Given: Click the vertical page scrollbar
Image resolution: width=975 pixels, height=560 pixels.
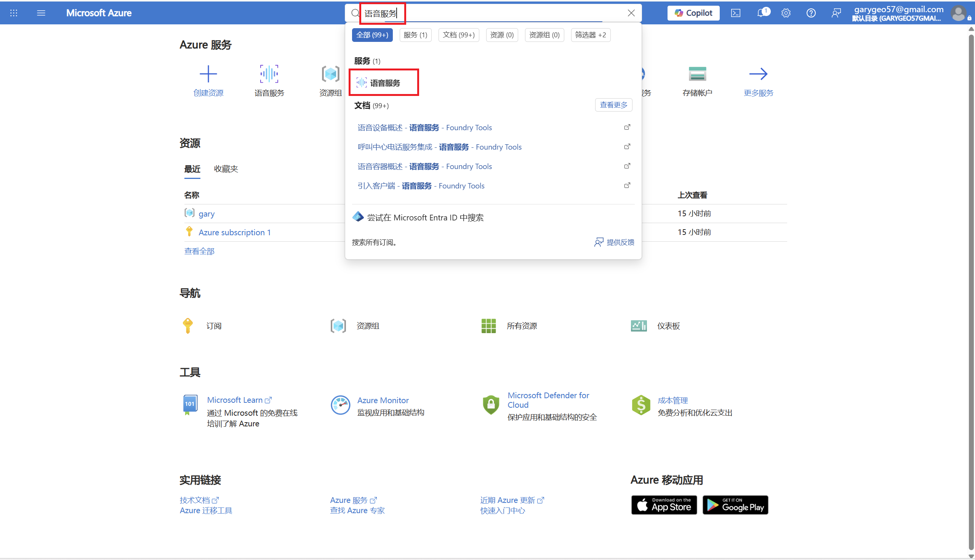Looking at the screenshot, I should point(971,292).
